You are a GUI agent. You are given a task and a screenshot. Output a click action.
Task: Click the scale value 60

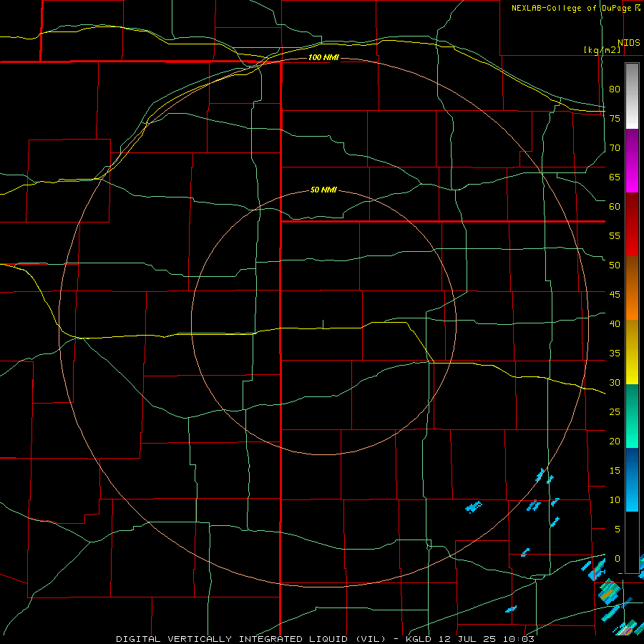click(x=615, y=207)
